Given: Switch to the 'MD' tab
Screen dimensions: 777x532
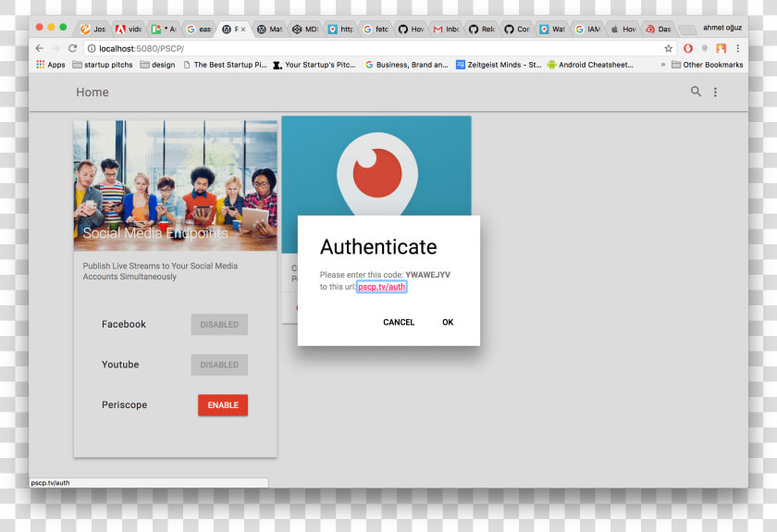Looking at the screenshot, I should coord(304,30).
